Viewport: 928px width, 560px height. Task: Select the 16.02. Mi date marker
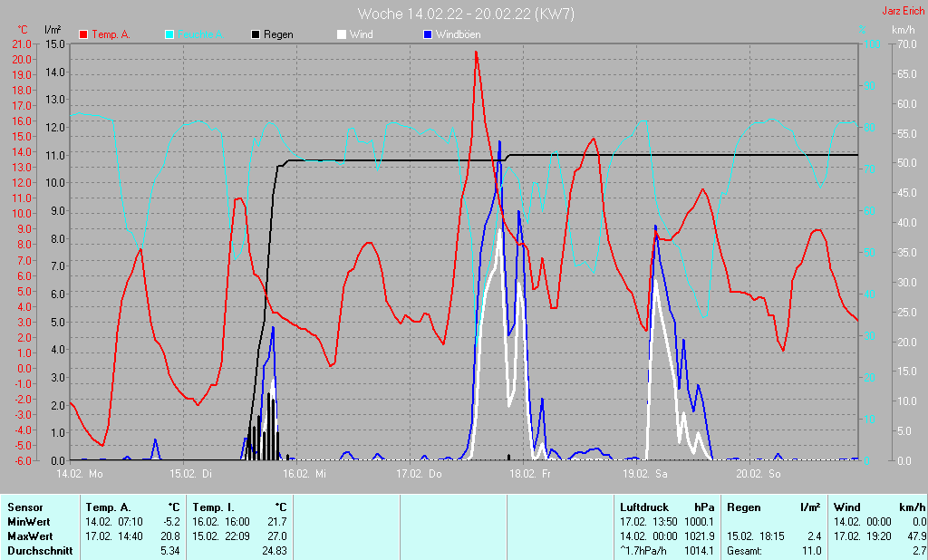[305, 474]
